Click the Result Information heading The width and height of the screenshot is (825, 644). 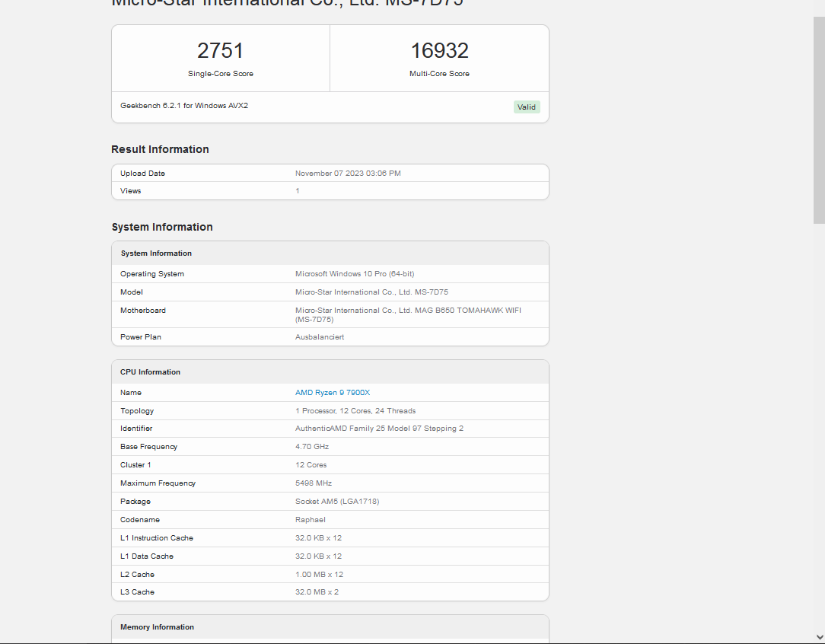click(160, 149)
